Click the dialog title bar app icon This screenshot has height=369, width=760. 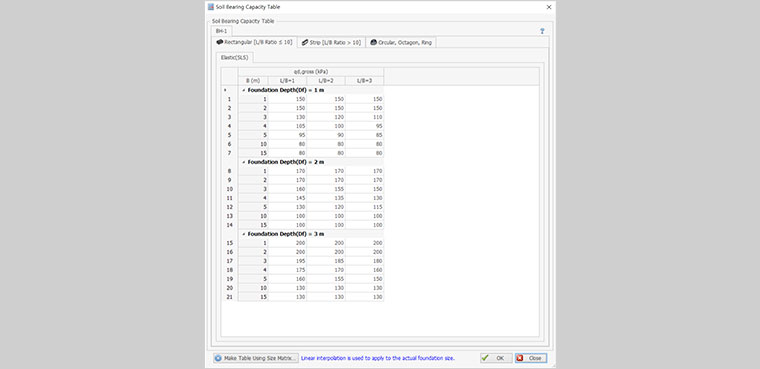pos(210,7)
